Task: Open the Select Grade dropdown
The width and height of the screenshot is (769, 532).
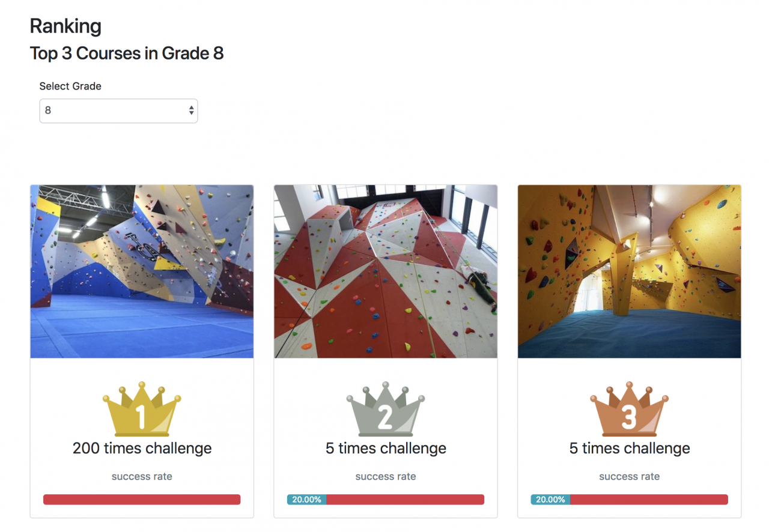Action: coord(118,110)
